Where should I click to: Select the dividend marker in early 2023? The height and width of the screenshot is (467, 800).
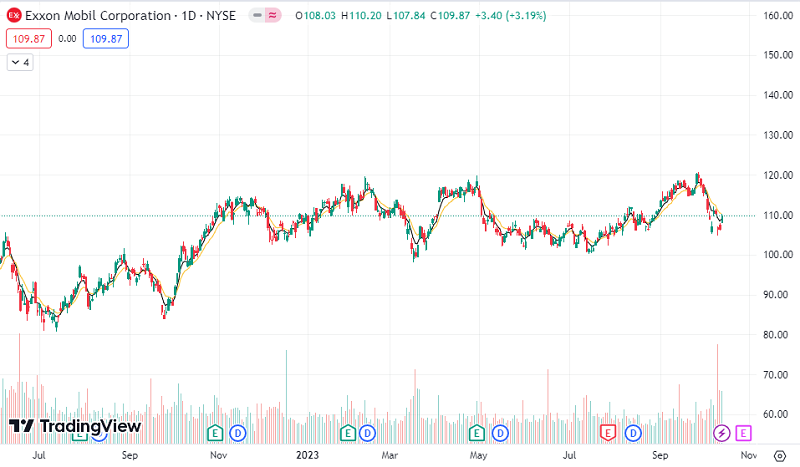(x=367, y=432)
